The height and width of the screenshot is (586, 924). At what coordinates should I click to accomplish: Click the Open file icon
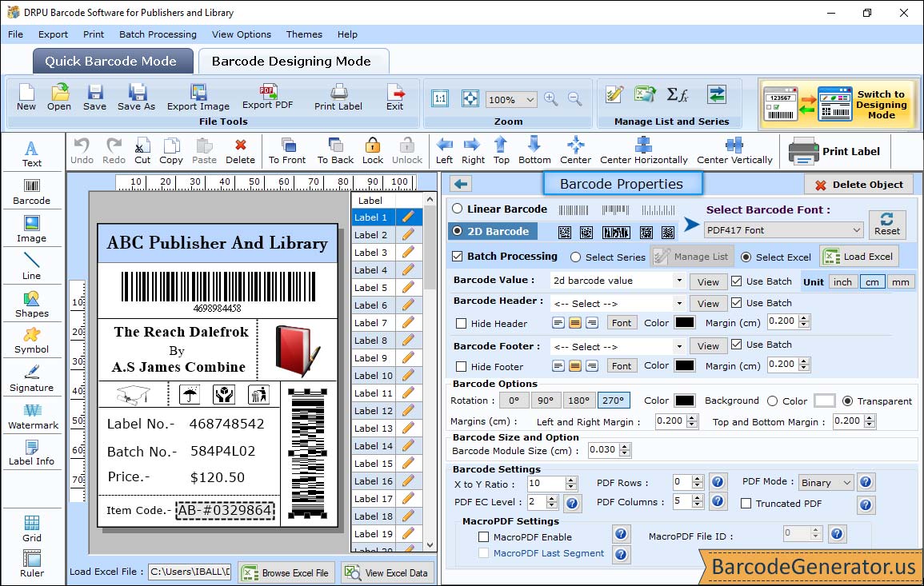pos(59,98)
